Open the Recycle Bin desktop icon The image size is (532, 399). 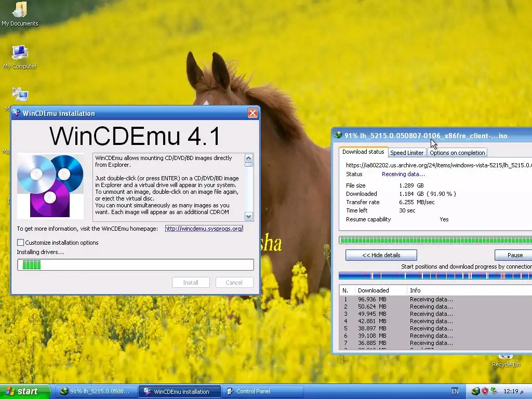coord(506,362)
